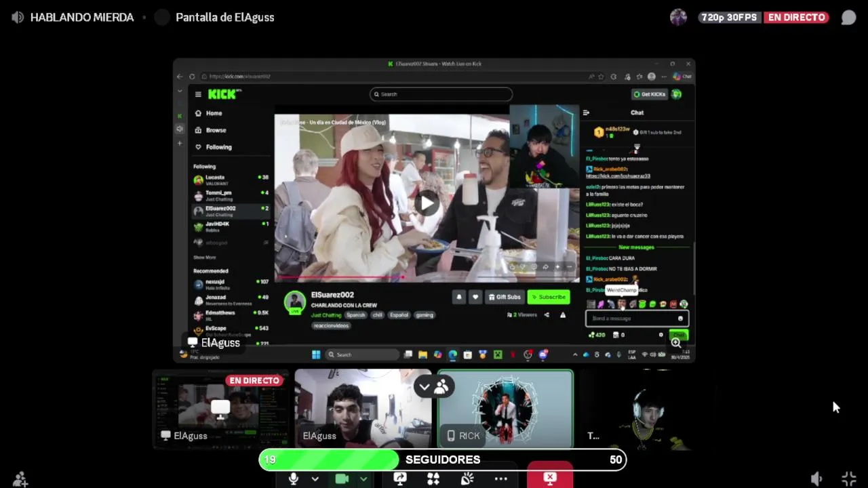Click browser back arrow in shared screen
This screenshot has width=868, height=488.
[180, 77]
